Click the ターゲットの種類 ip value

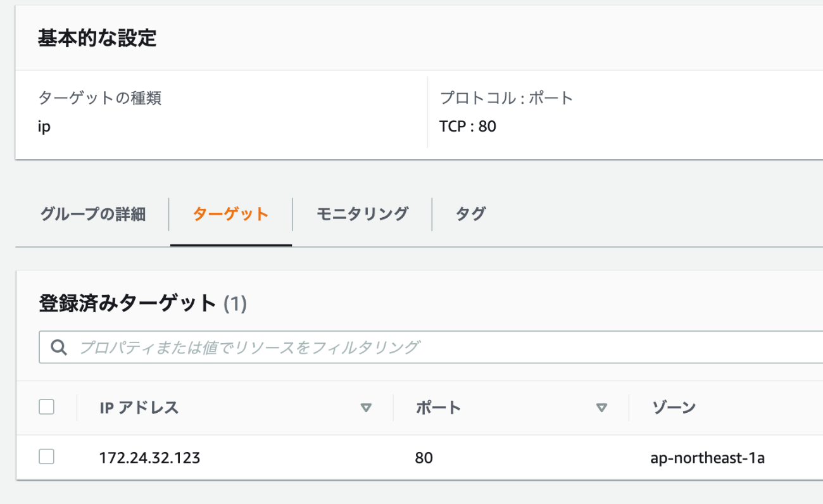coord(44,127)
